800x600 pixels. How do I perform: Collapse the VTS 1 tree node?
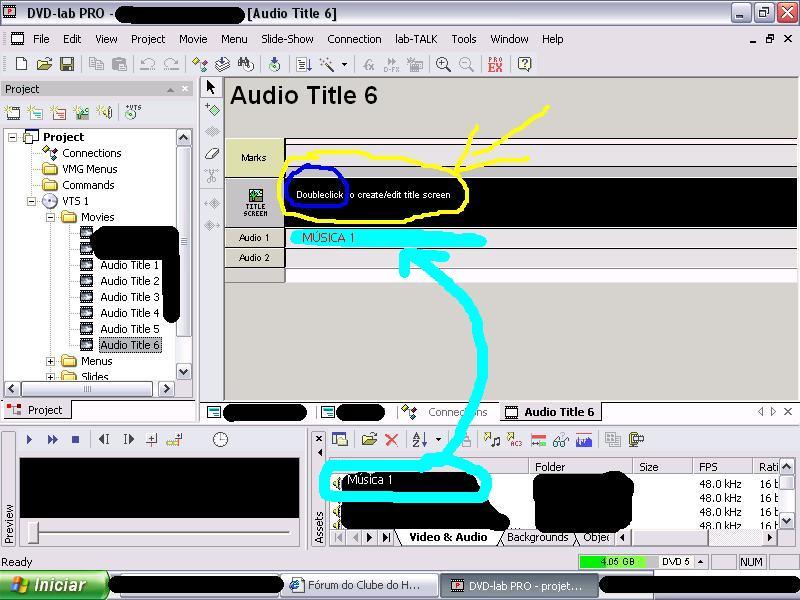[32, 201]
